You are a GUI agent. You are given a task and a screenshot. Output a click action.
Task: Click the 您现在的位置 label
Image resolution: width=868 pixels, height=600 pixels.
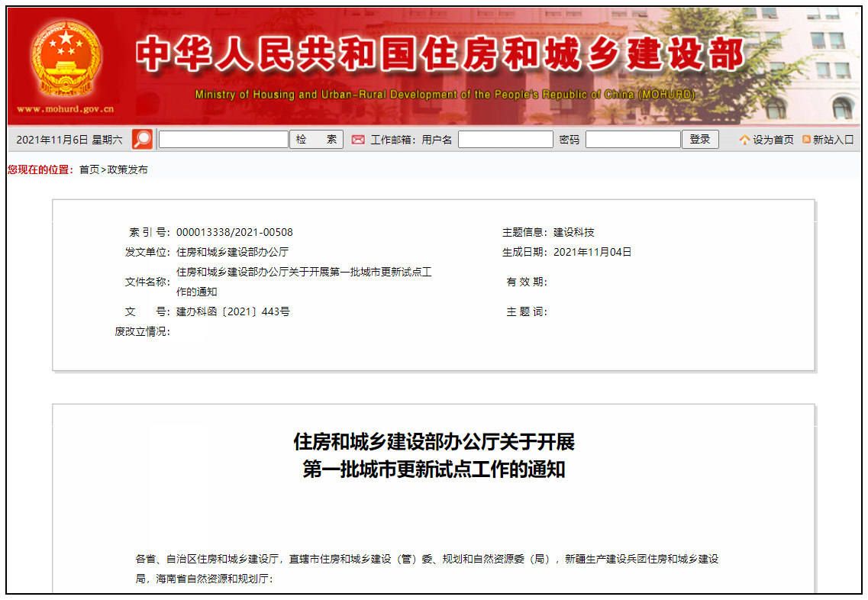tap(40, 169)
